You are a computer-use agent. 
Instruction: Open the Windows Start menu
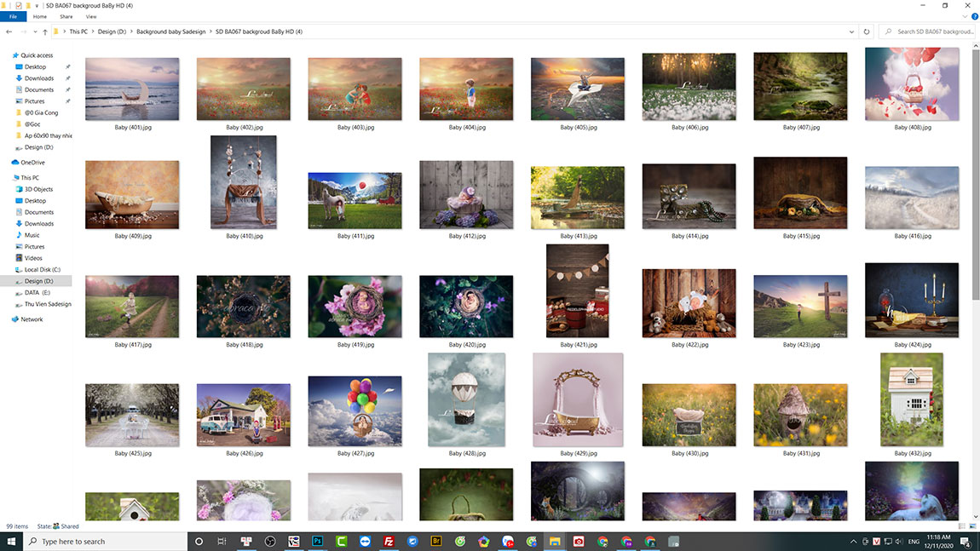[x=11, y=541]
